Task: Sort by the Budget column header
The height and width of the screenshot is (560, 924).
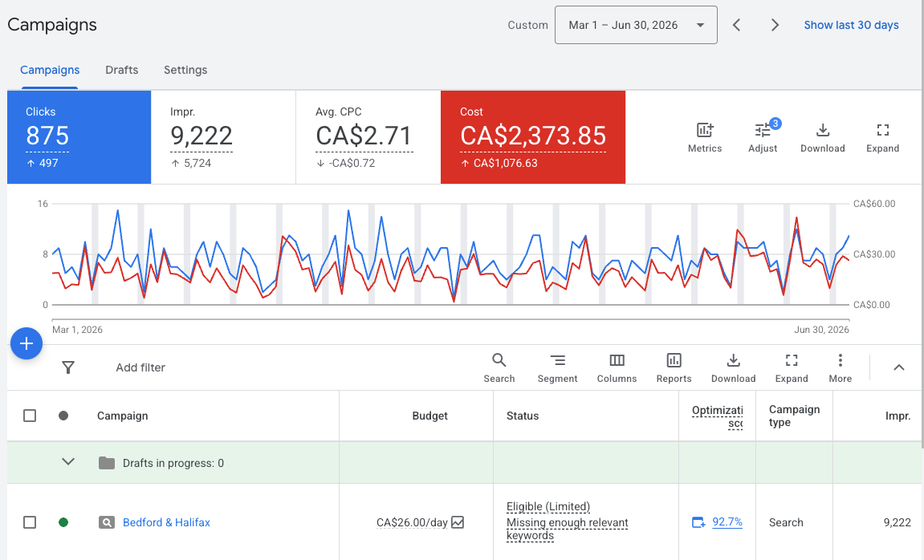Action: (429, 416)
